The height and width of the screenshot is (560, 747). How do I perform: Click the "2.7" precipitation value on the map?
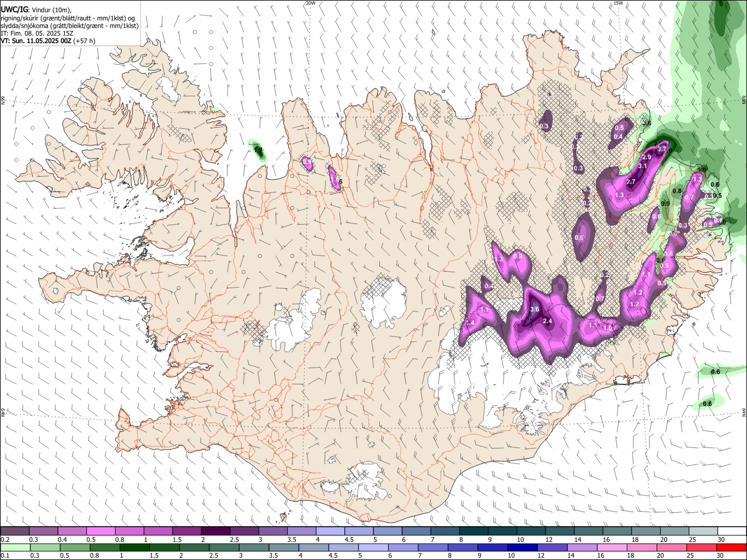[631, 182]
